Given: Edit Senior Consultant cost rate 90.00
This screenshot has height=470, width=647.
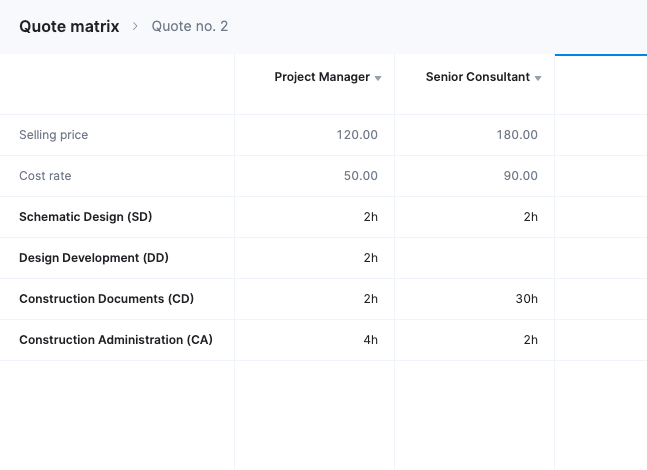Looking at the screenshot, I should [520, 176].
